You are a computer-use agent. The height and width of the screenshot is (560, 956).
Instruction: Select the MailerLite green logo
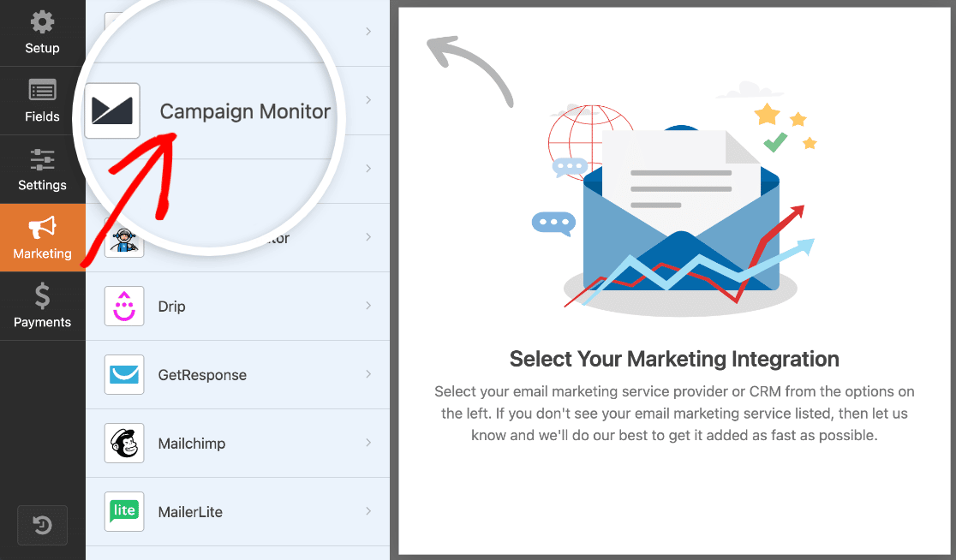pos(124,511)
